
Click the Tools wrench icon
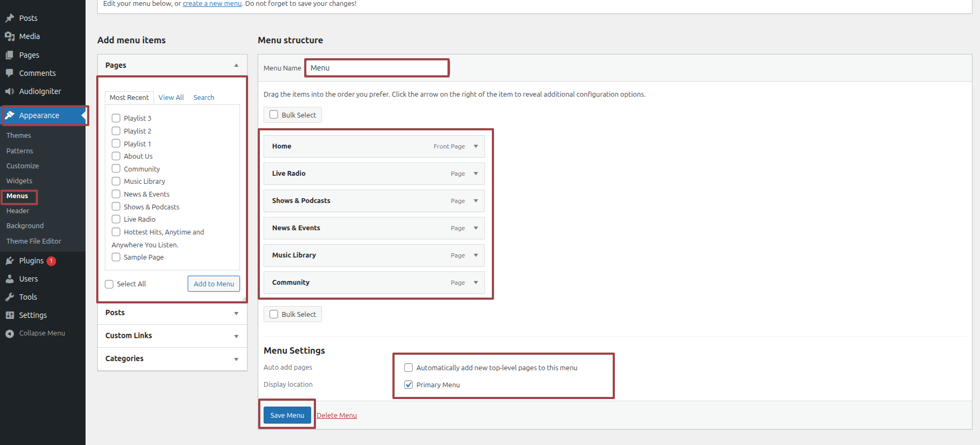pos(10,297)
